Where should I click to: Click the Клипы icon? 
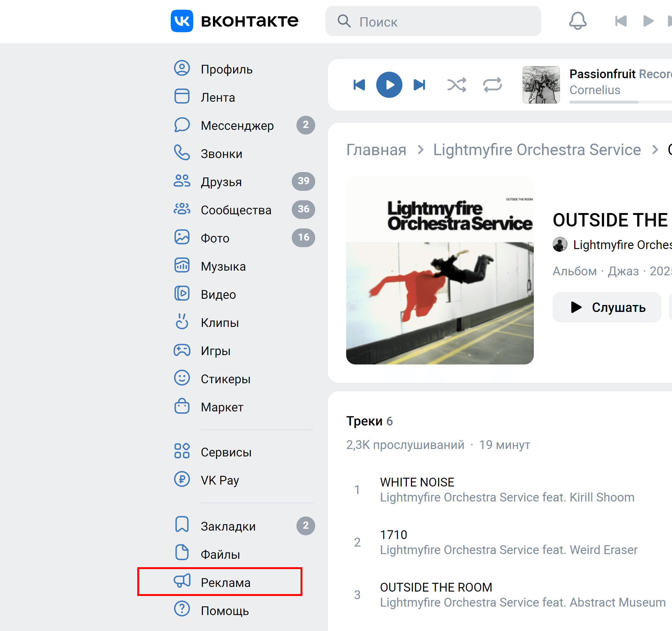pyautogui.click(x=182, y=322)
